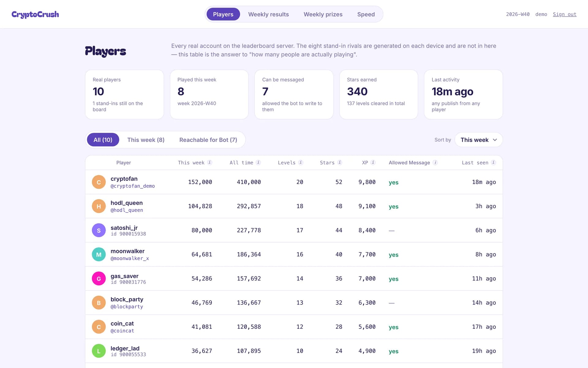Screen dimensions: 588x368
Task: Click the Played this week stat card
Action: coord(209,94)
